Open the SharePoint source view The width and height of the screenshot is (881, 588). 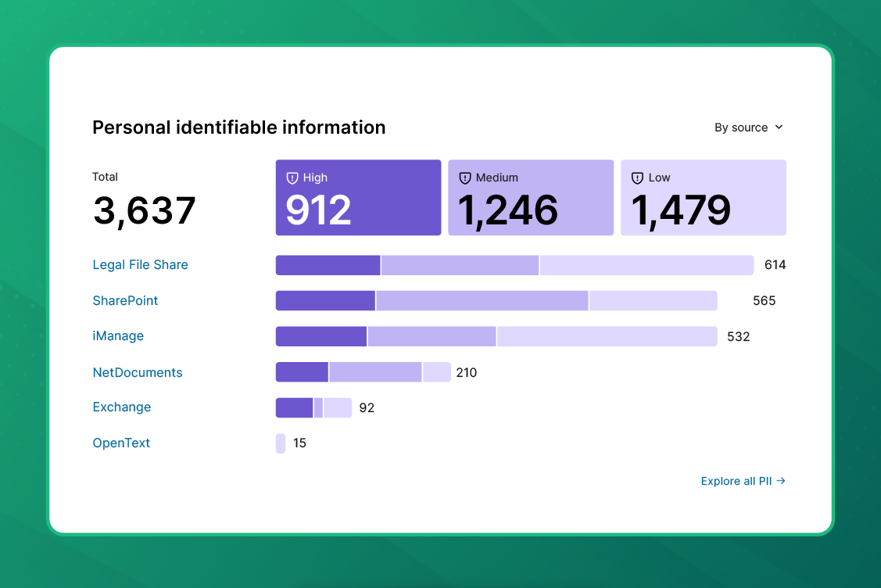click(125, 300)
